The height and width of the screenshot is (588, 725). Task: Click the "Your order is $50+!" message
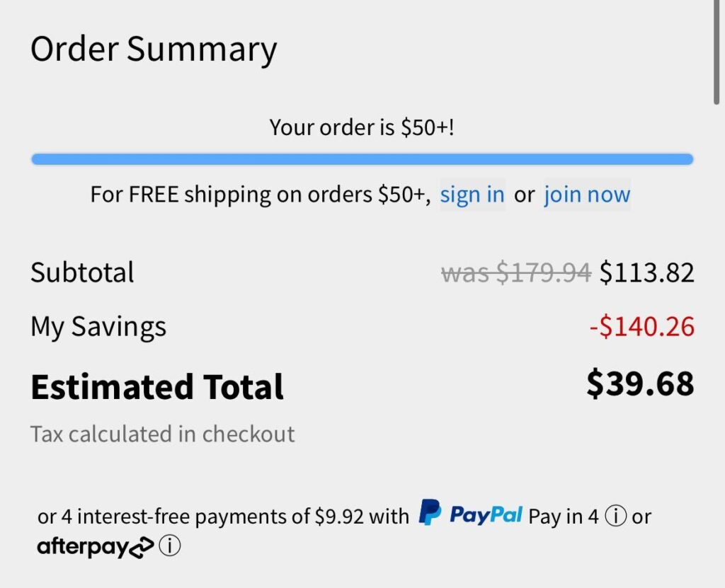pos(362,127)
